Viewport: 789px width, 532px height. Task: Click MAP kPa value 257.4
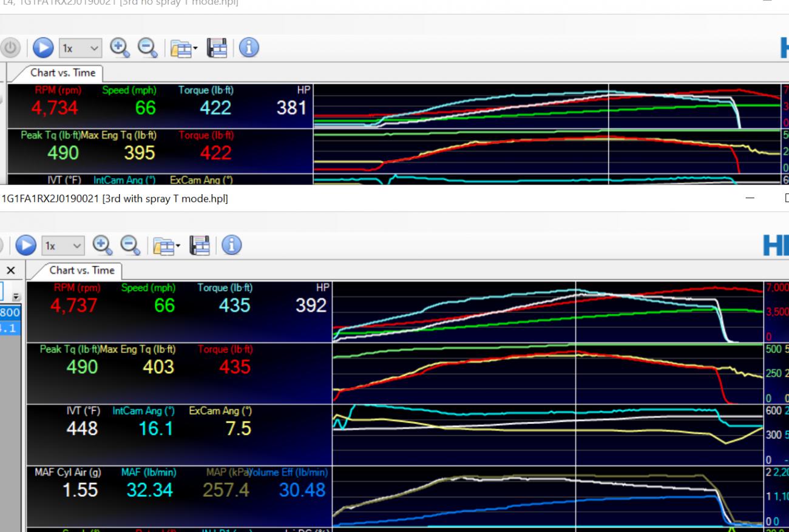[226, 490]
